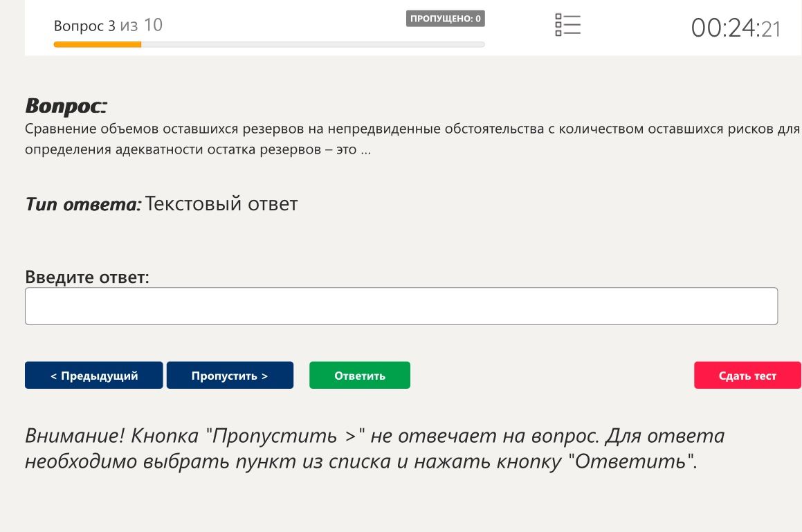Click the 'Тип ответа: Текстовый ответ' text

[162, 203]
